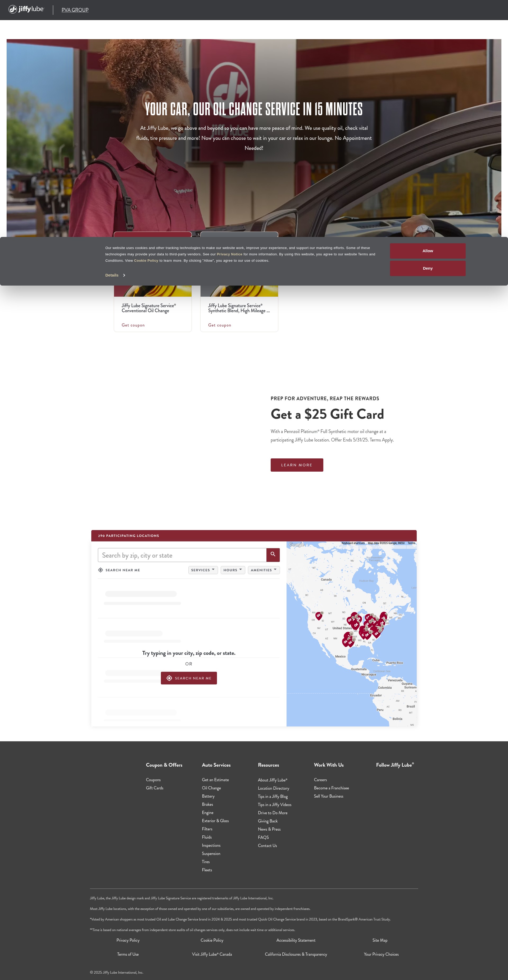
Task: Open Accessibility Statement link
Action: pyautogui.click(x=296, y=940)
